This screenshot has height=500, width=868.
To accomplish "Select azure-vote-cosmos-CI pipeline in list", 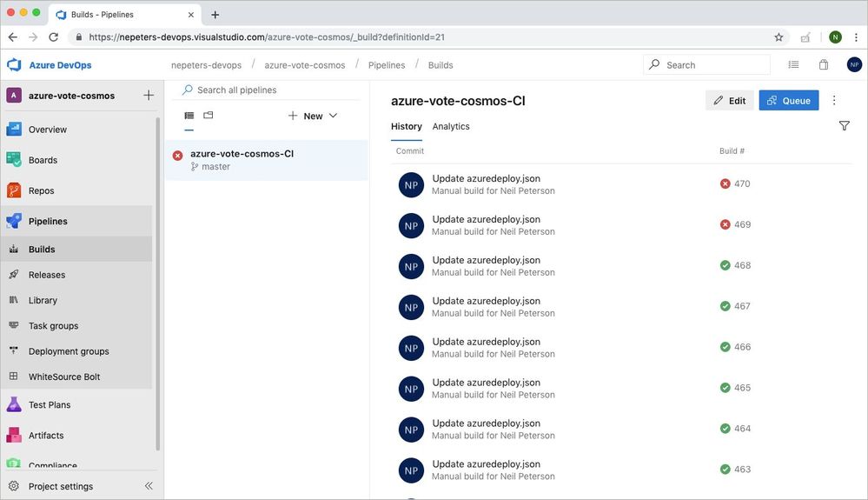I will [266, 159].
